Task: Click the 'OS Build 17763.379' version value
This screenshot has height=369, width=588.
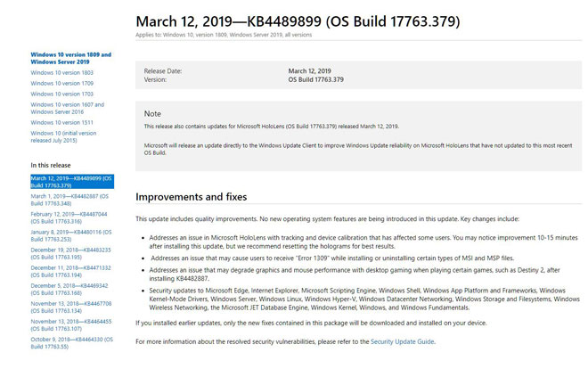Action: [x=315, y=79]
